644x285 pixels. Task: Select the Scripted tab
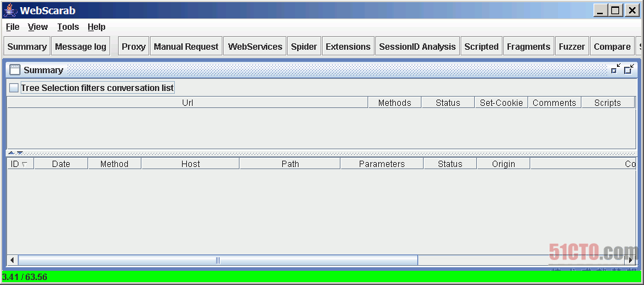(481, 47)
